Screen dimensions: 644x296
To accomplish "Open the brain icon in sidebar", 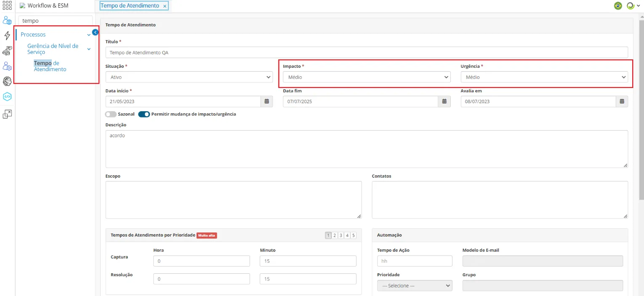I will pos(7,81).
